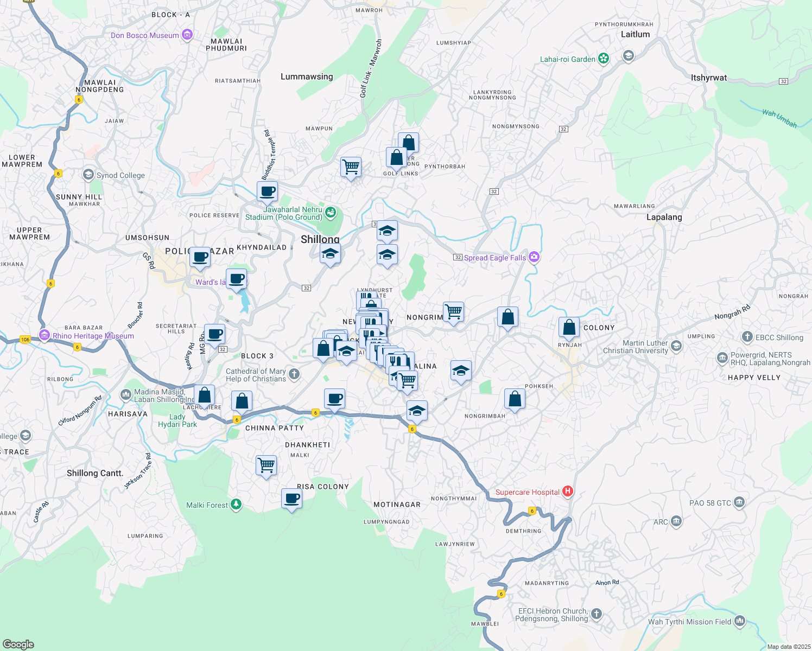This screenshot has height=651, width=812.
Task: Select the Itshyrwat place label
Action: 709,78
